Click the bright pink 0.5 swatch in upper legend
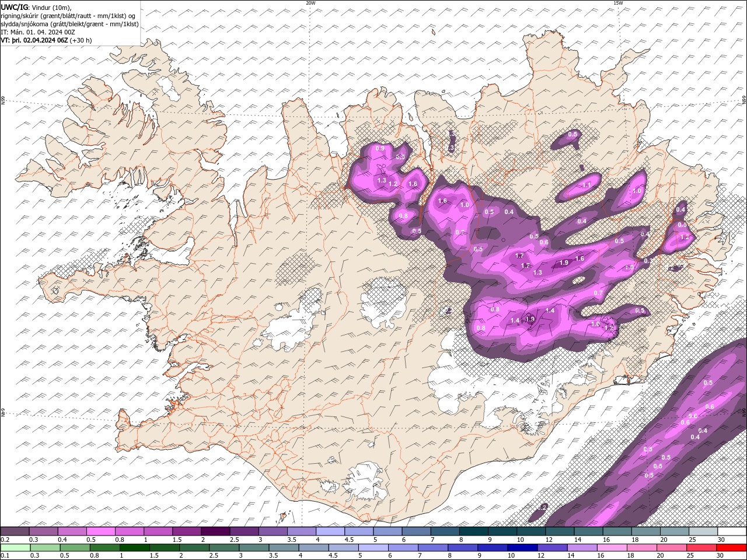This screenshot has height=560, width=747. [101, 531]
